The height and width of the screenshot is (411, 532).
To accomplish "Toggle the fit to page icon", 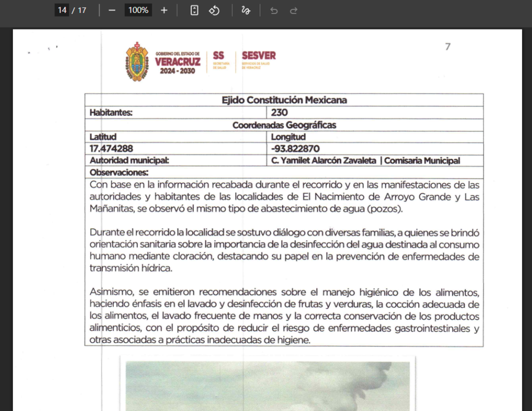I will (194, 10).
